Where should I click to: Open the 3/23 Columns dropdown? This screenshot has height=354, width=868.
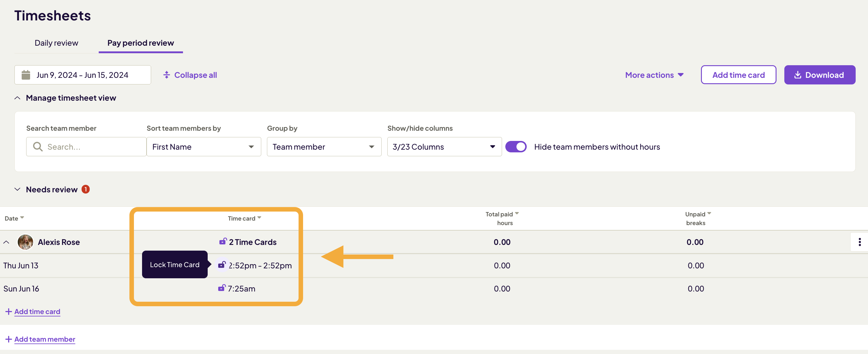(x=444, y=147)
